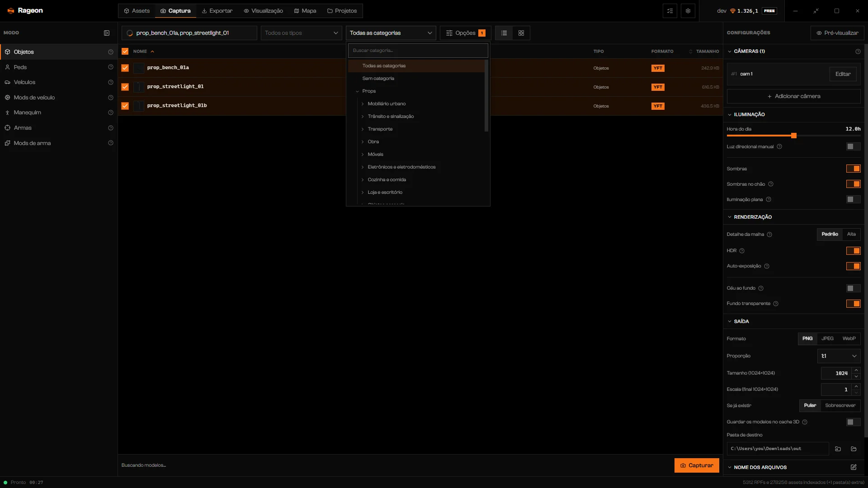Open the CÂMERAS help icon
868x488 pixels.
tap(858, 52)
